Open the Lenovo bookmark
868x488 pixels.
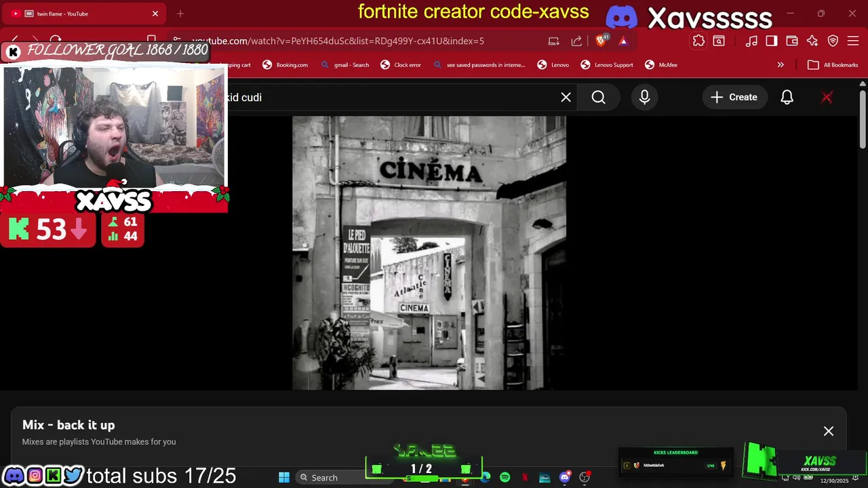pos(553,65)
